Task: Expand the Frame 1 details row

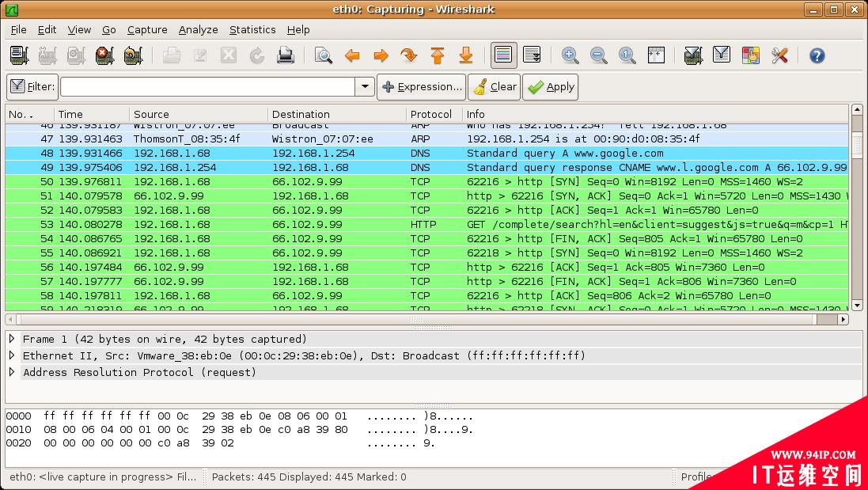Action: (x=12, y=338)
